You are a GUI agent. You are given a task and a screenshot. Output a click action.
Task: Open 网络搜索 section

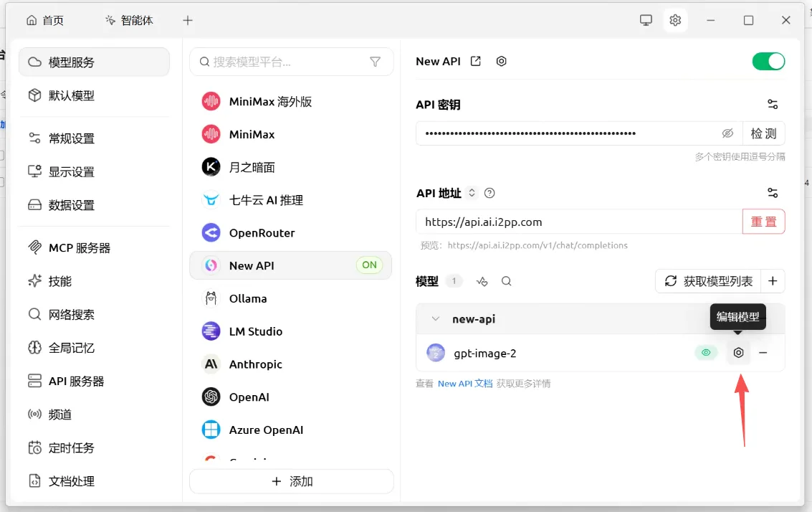[95, 315]
